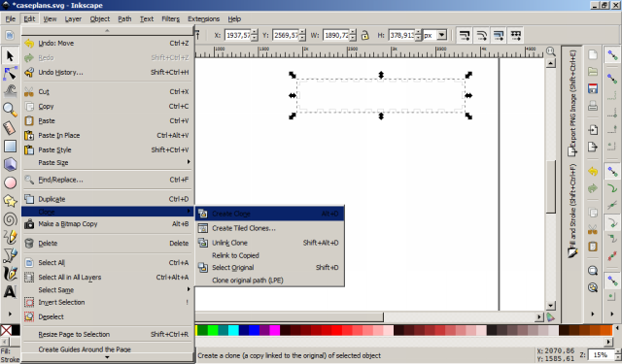This screenshot has width=622, height=364.
Task: Select the Text tool
Action: [10, 292]
